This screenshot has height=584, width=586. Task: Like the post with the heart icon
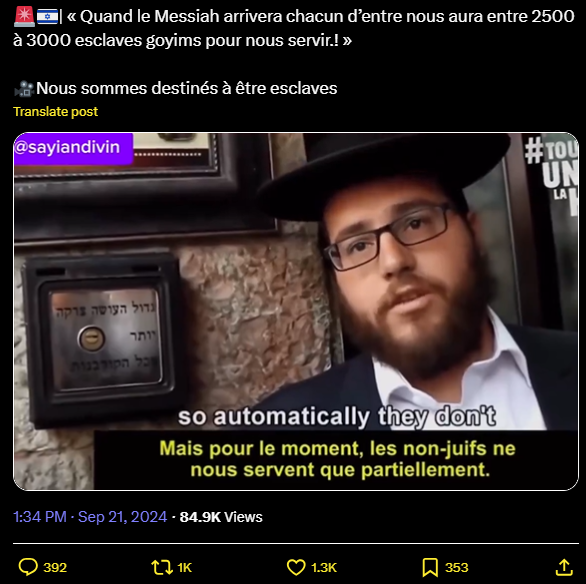[296, 567]
